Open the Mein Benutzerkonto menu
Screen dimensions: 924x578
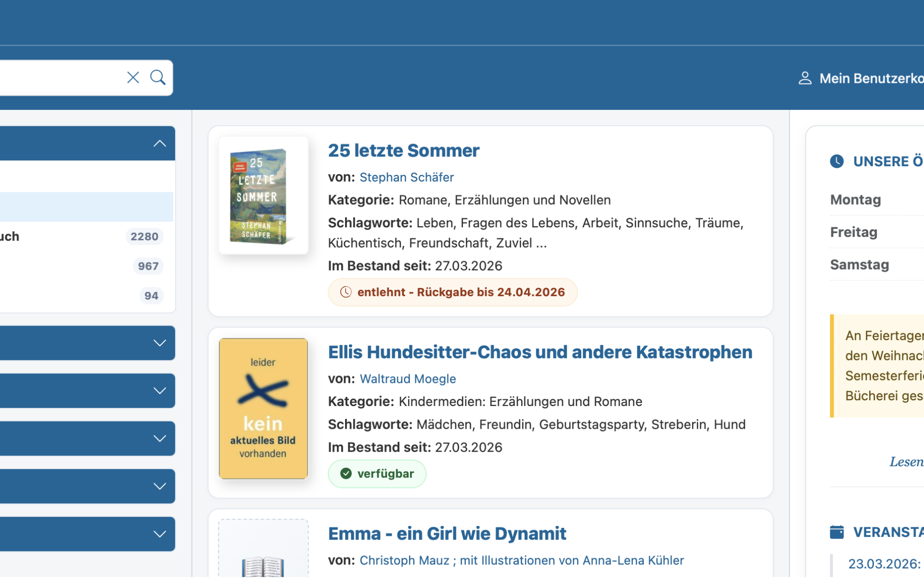[x=866, y=78]
